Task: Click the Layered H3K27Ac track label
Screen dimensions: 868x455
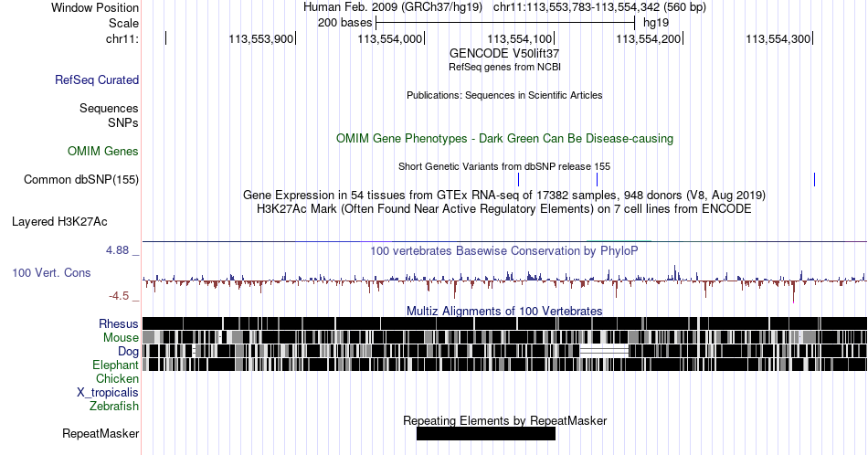Action: coord(59,221)
